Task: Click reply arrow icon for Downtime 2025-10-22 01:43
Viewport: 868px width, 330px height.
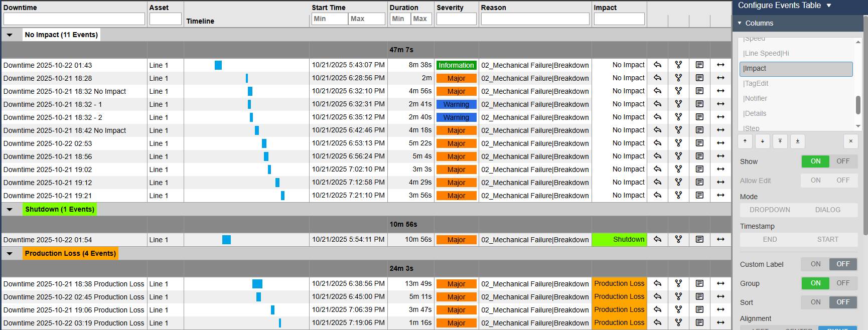Action: point(657,65)
